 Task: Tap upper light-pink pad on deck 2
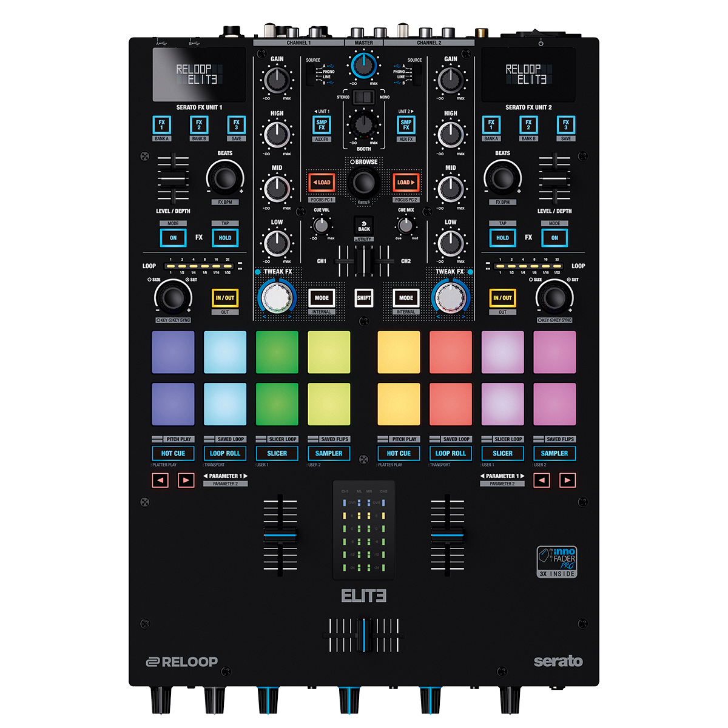(503, 352)
